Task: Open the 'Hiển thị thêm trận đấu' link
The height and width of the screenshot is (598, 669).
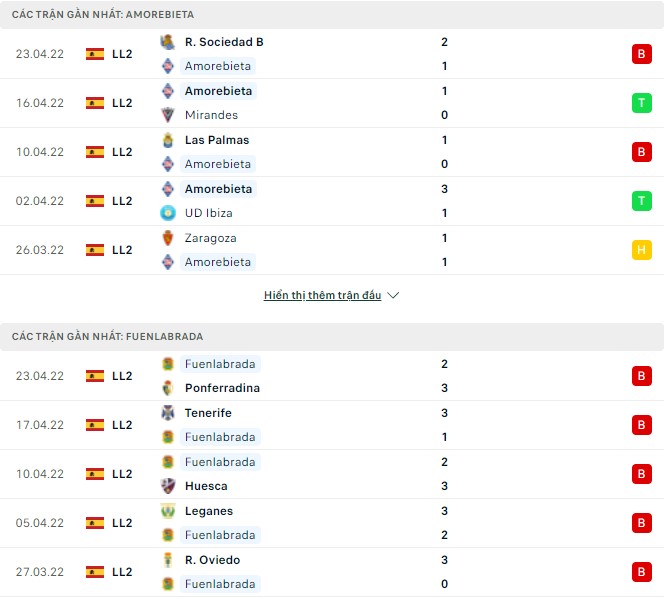Action: [322, 295]
